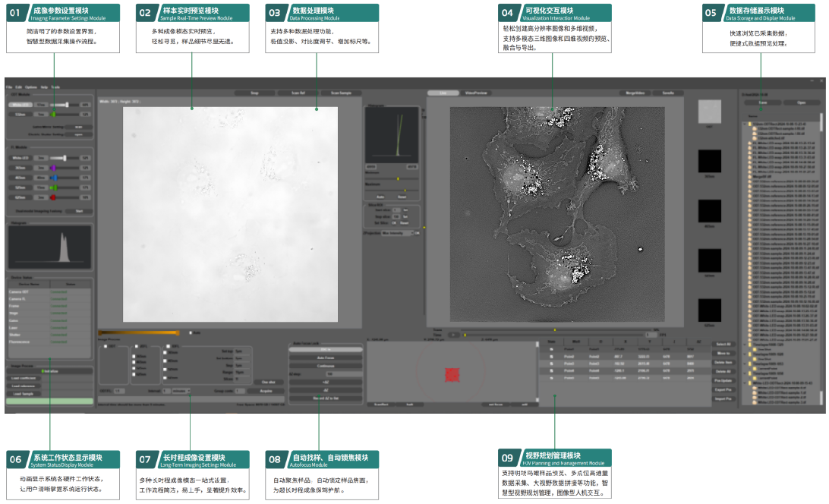829x504 pixels.
Task: Click the Load Sample button
Action: click(23, 393)
